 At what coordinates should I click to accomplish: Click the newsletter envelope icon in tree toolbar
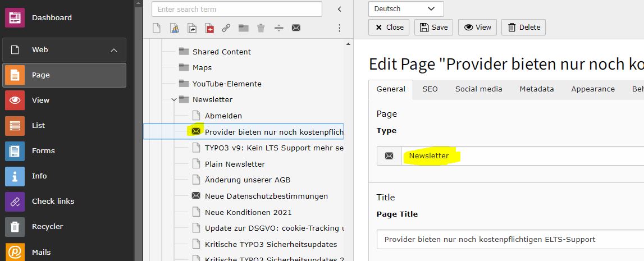pos(296,28)
